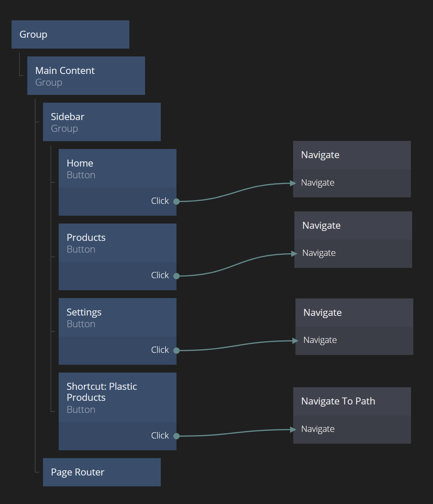The height and width of the screenshot is (504, 433).
Task: Click the Shortcut: Plastic Products Click output dot
Action: (x=176, y=436)
